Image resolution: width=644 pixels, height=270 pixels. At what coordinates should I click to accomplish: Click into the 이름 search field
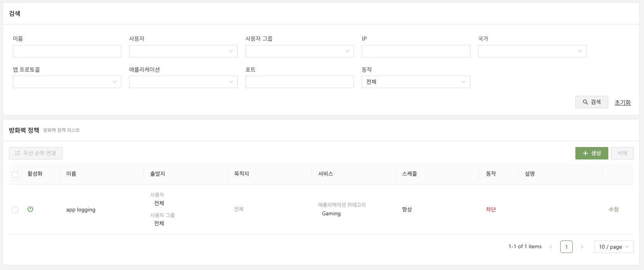[x=67, y=51]
